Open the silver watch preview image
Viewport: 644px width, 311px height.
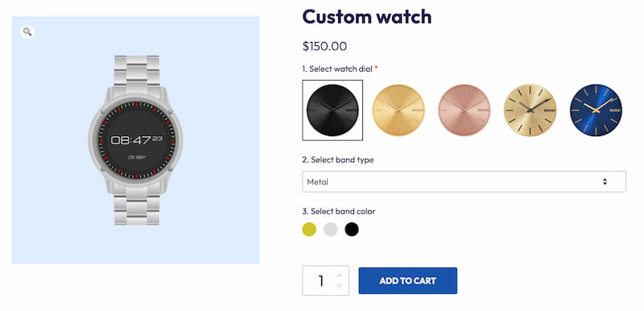(x=135, y=140)
